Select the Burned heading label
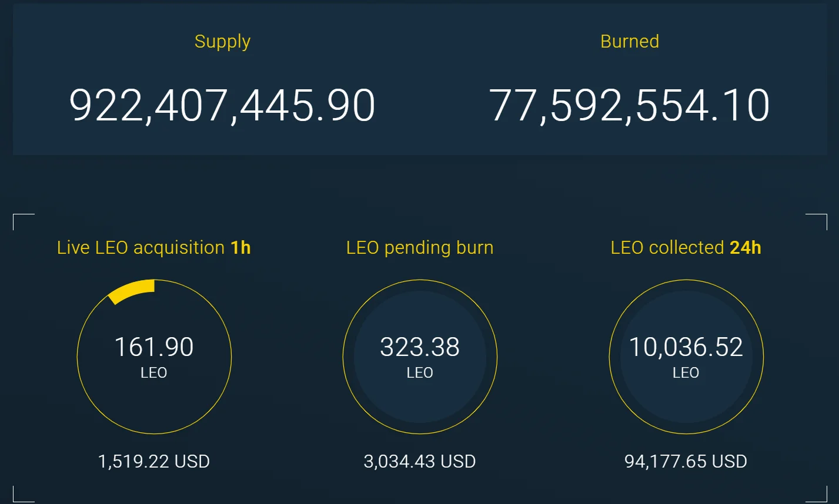The image size is (839, 504). click(x=629, y=42)
